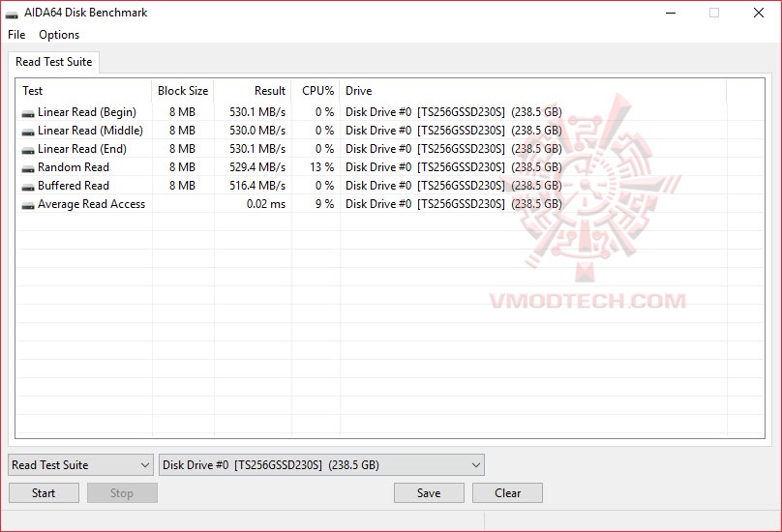Click the disk icon beside Random Read

pos(28,169)
